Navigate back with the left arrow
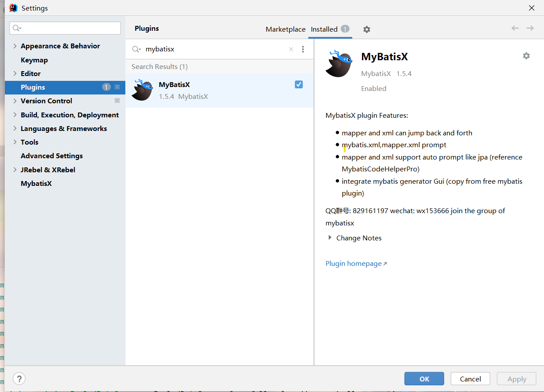The height and width of the screenshot is (392, 544). point(515,28)
